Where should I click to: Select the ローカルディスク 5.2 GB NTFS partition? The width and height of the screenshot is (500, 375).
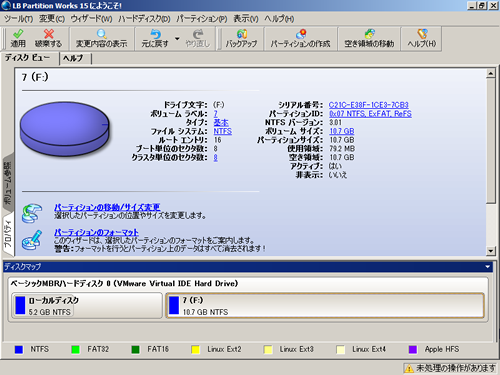click(x=87, y=305)
